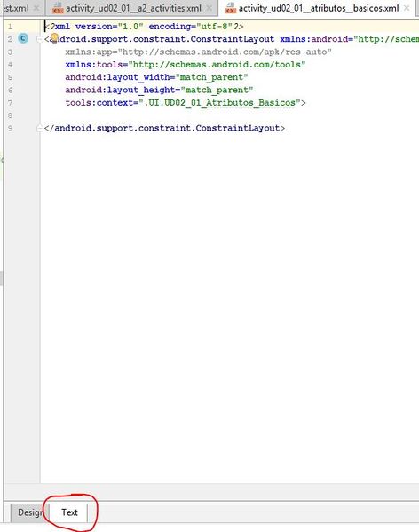419x532 pixels.
Task: Click empty line 8 in the editor
Action: coord(230,115)
